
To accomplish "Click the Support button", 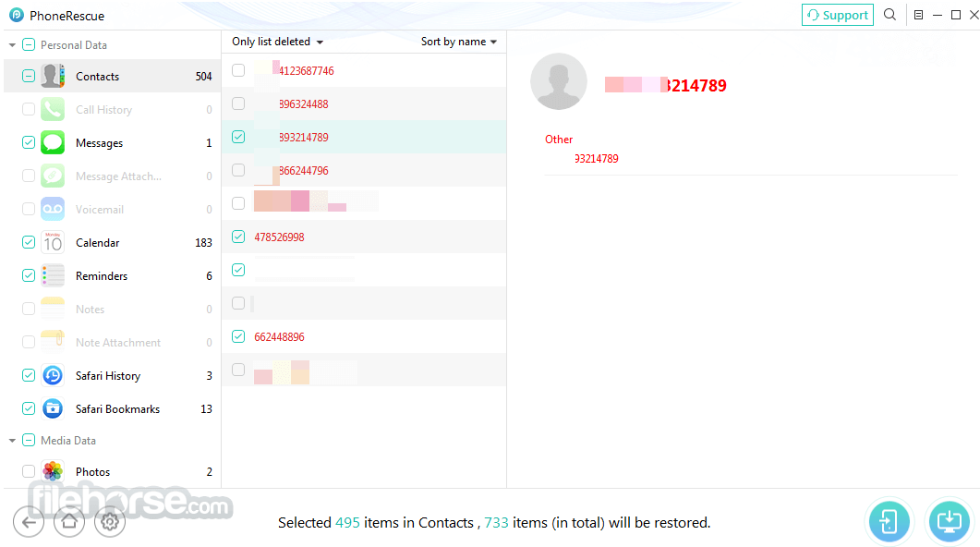I will (x=838, y=15).
